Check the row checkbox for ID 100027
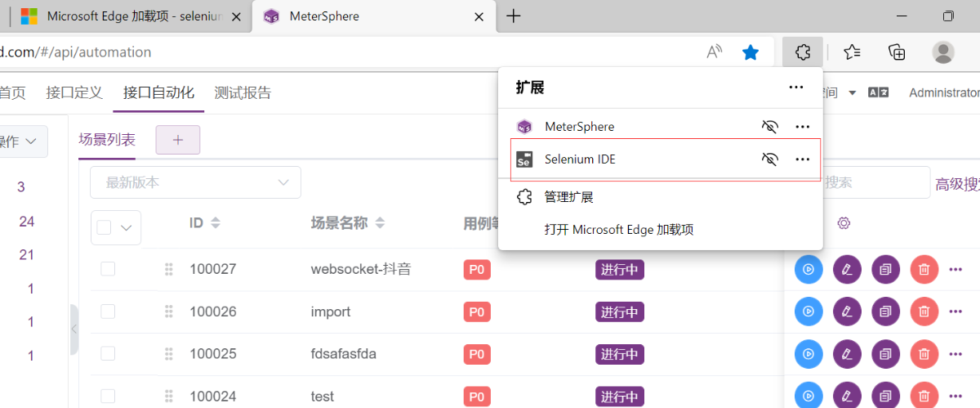Screen dimensions: 980x408 tap(108, 269)
